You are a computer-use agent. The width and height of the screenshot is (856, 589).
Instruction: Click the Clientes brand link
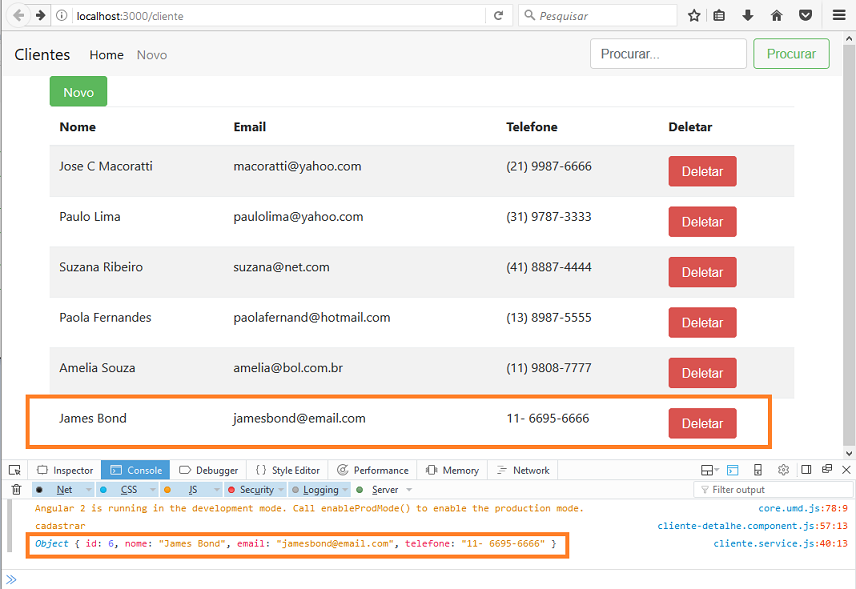point(42,55)
